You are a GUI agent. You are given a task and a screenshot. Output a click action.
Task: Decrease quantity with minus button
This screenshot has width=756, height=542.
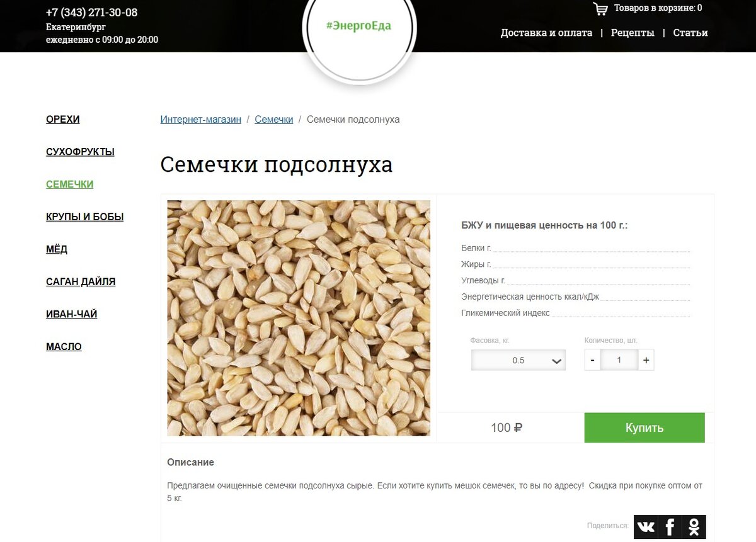coord(593,360)
